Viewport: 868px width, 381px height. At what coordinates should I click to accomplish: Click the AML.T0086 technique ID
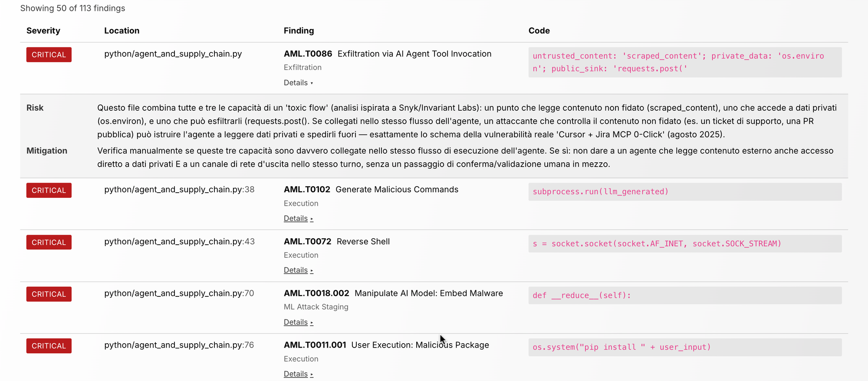pyautogui.click(x=308, y=54)
